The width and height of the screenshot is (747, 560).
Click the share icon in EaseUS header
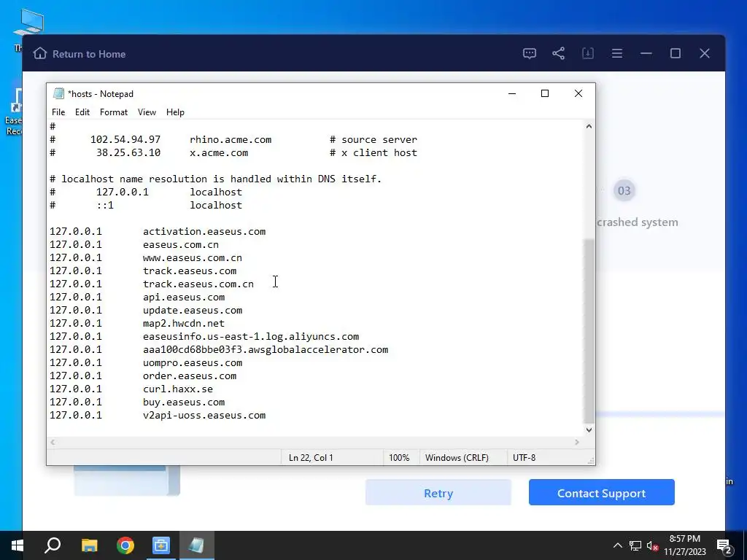tap(558, 53)
